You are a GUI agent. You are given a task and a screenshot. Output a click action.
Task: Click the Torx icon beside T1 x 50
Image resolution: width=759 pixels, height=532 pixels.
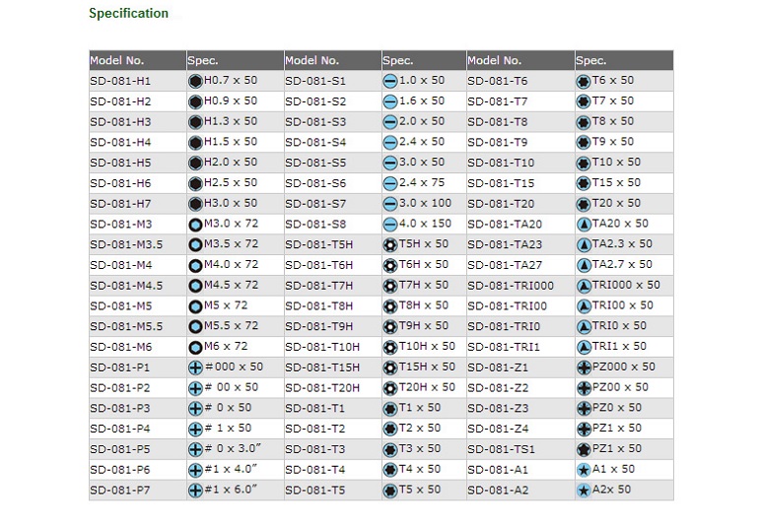click(390, 409)
